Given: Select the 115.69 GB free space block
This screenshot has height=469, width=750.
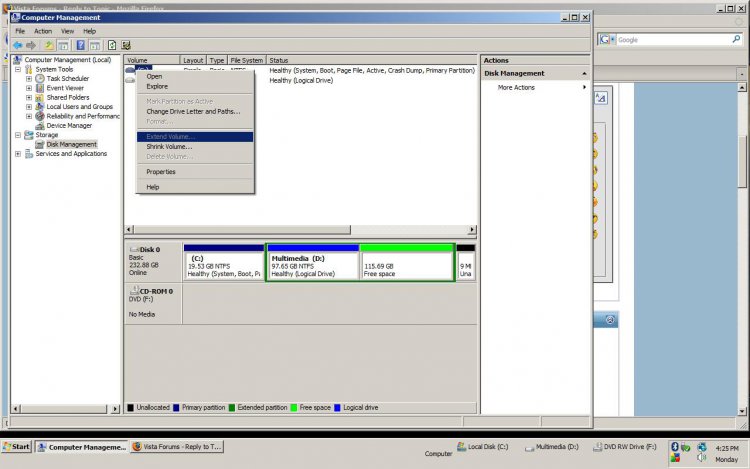Looking at the screenshot, I should click(x=406, y=262).
